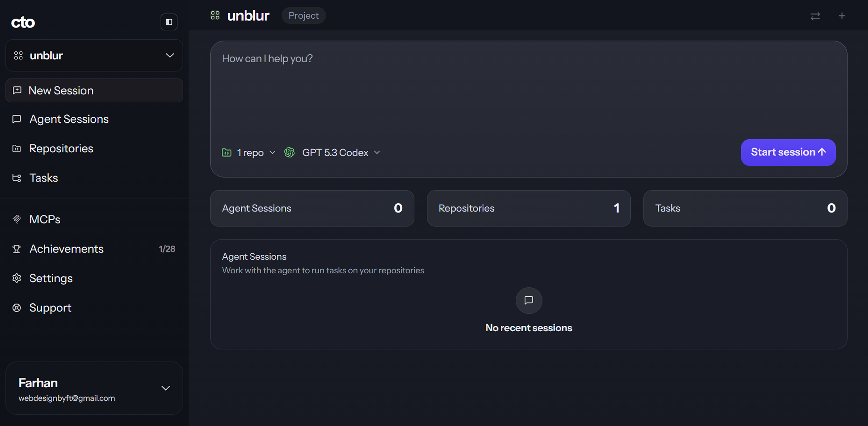
Task: Click the 1/28 achievements counter
Action: click(x=167, y=249)
